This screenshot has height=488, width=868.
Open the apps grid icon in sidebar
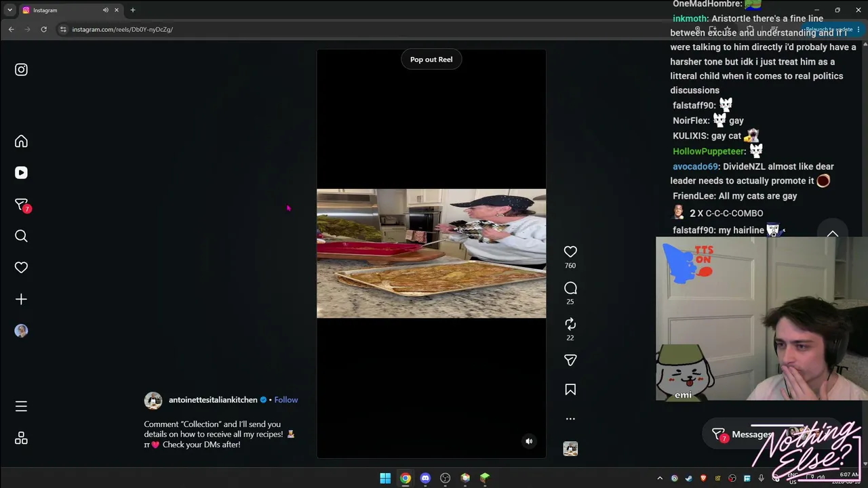click(21, 438)
